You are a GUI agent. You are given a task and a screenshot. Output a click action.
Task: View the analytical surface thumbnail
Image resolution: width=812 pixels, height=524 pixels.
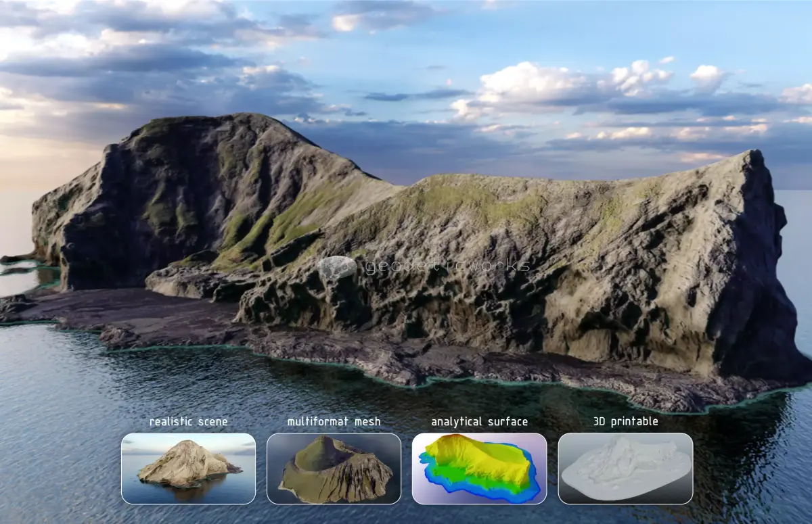pos(480,469)
